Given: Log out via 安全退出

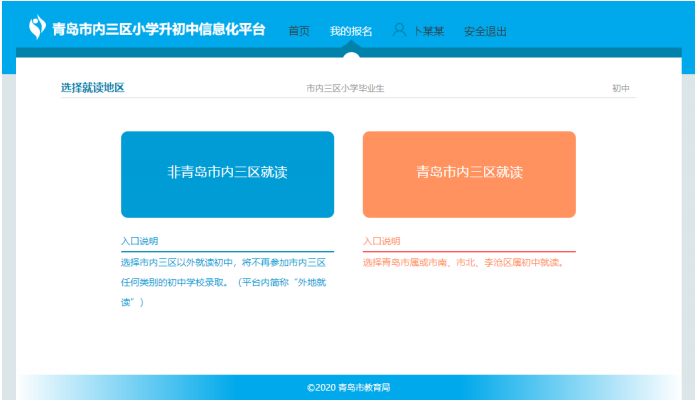Looking at the screenshot, I should click(x=485, y=31).
